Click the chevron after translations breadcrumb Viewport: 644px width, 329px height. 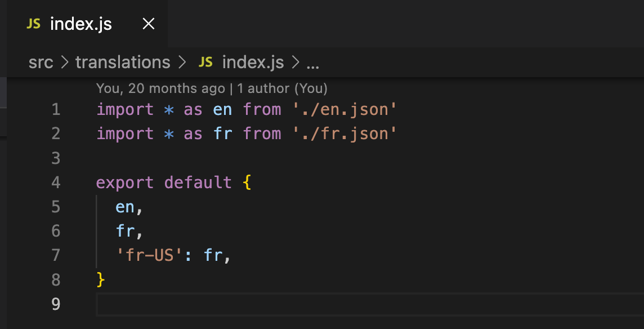[x=181, y=63]
